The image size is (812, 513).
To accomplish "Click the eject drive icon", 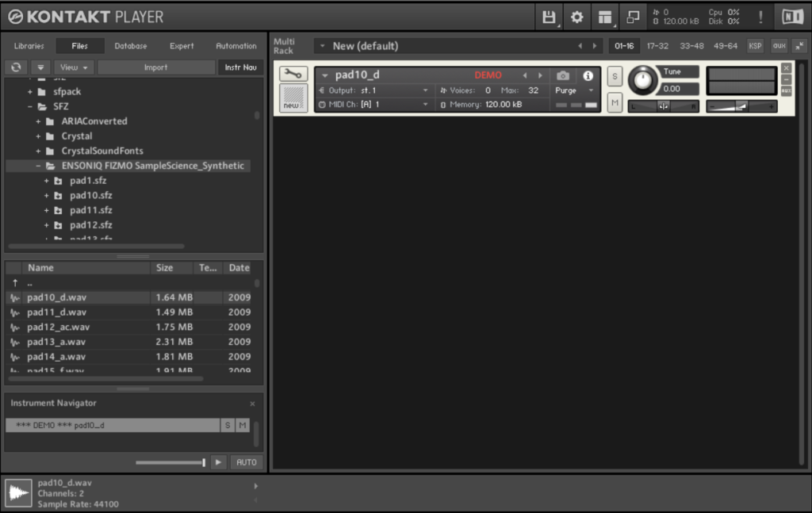I will 40,67.
